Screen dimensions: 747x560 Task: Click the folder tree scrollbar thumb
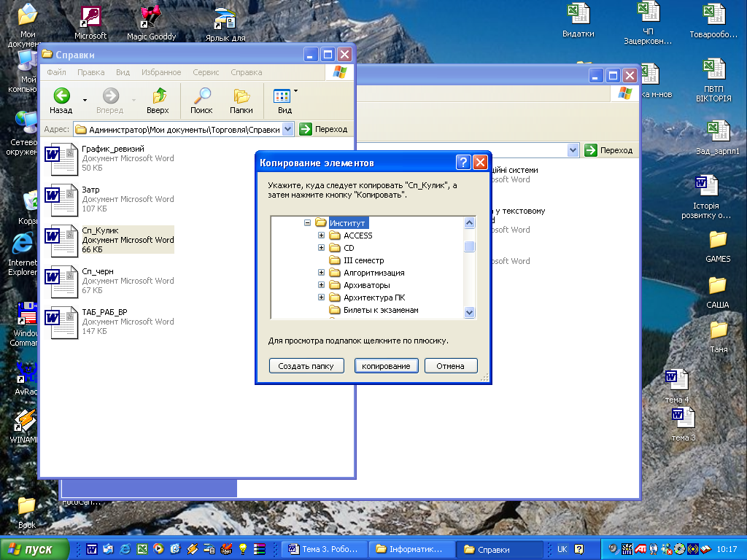pyautogui.click(x=469, y=246)
